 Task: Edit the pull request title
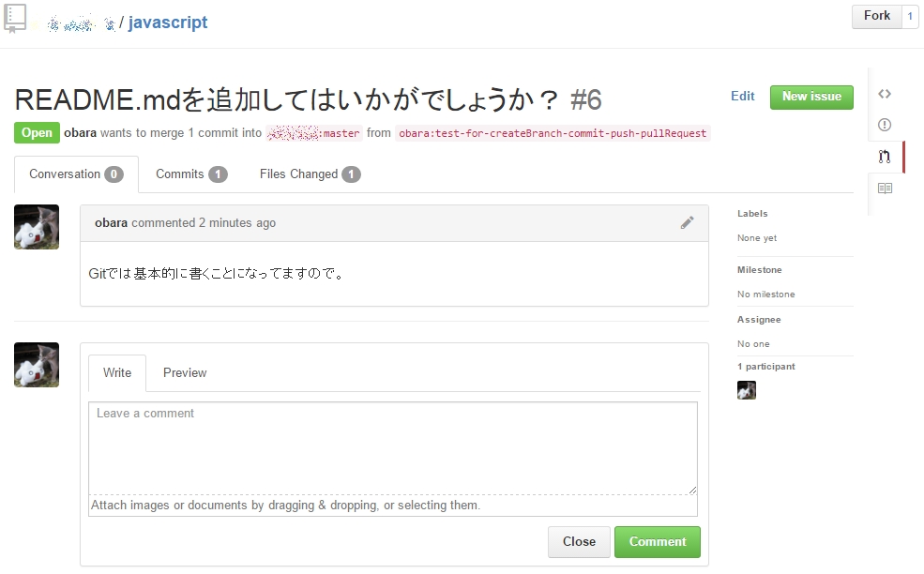[743, 97]
